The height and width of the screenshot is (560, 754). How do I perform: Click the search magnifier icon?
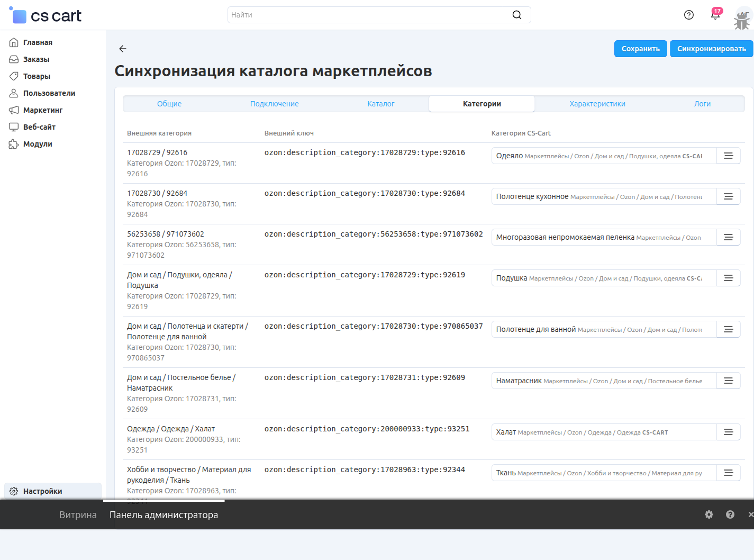click(517, 15)
